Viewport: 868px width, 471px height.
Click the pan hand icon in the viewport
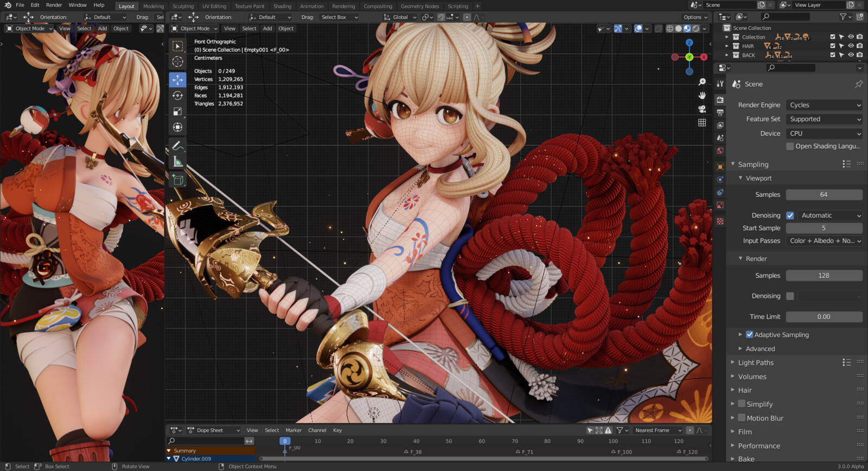pos(702,96)
